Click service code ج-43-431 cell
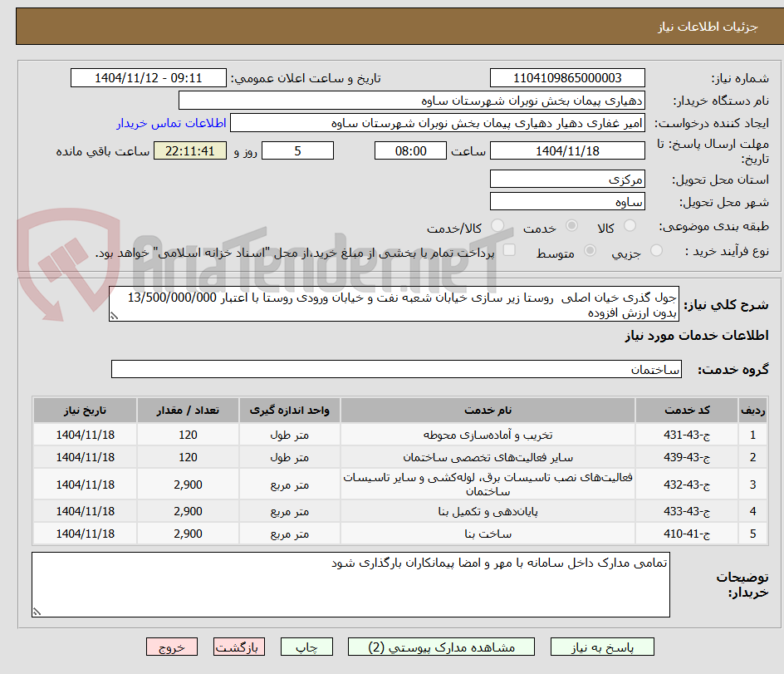Viewport: 784px width, 674px height. point(687,435)
